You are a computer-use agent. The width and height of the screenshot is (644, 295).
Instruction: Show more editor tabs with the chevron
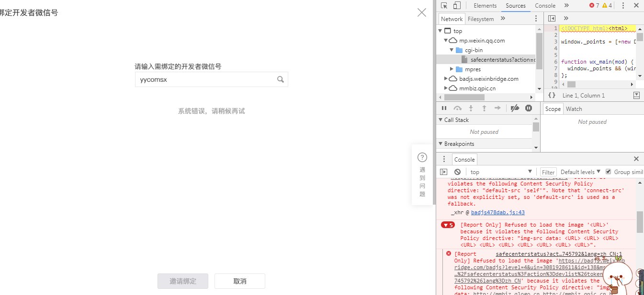[x=565, y=19]
